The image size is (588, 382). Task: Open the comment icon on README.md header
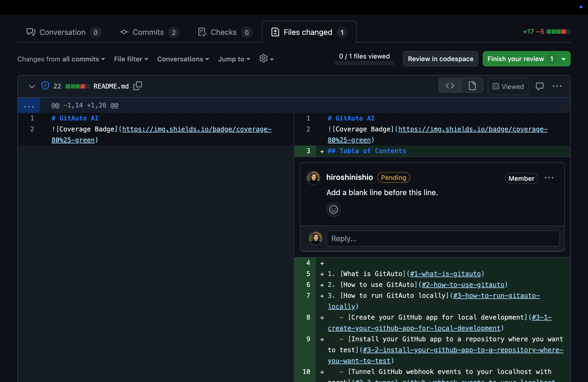pyautogui.click(x=540, y=86)
